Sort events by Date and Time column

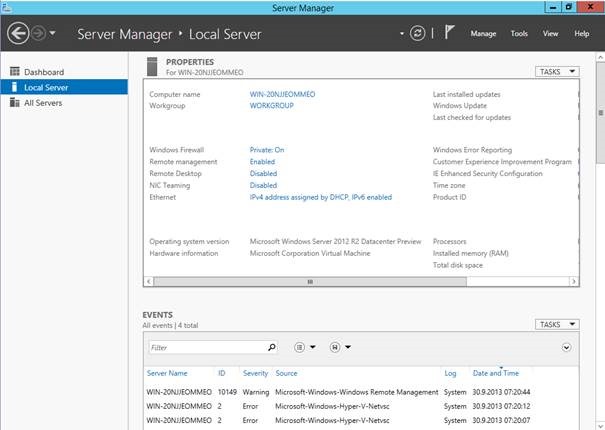[495, 373]
